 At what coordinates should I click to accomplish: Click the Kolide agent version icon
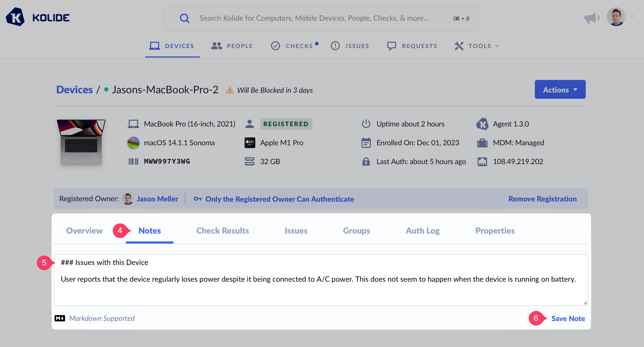tap(482, 124)
